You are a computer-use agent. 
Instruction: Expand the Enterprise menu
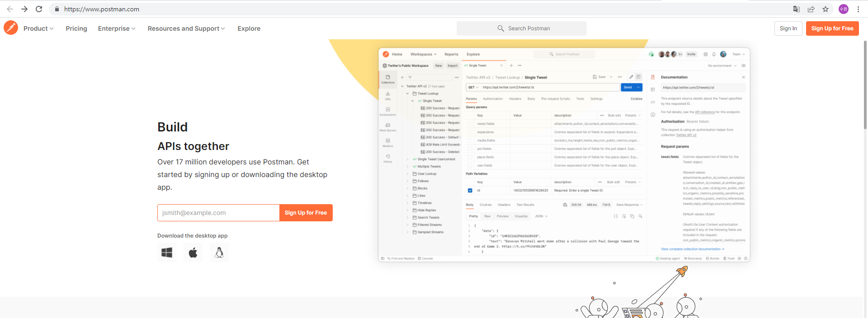pos(117,28)
